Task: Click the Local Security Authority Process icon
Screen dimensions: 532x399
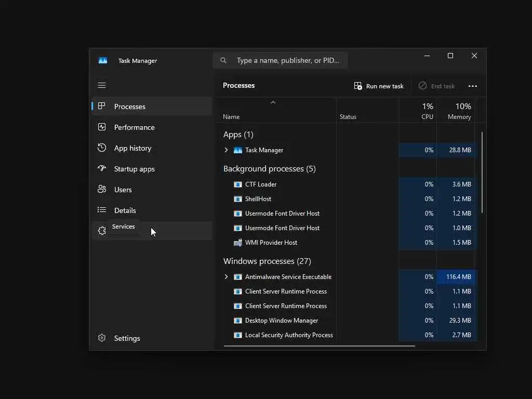Action: click(238, 335)
